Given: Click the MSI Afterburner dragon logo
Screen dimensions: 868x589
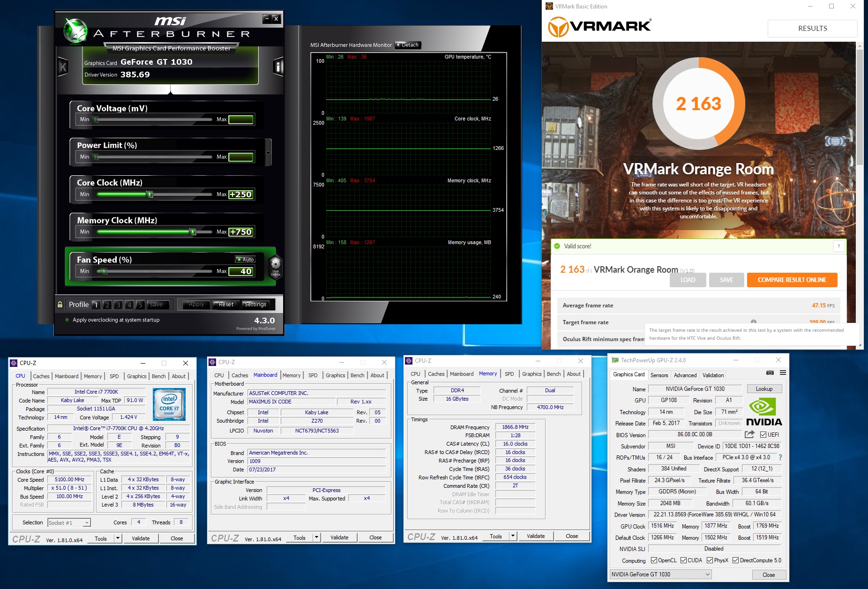Looking at the screenshot, I should 76,30.
